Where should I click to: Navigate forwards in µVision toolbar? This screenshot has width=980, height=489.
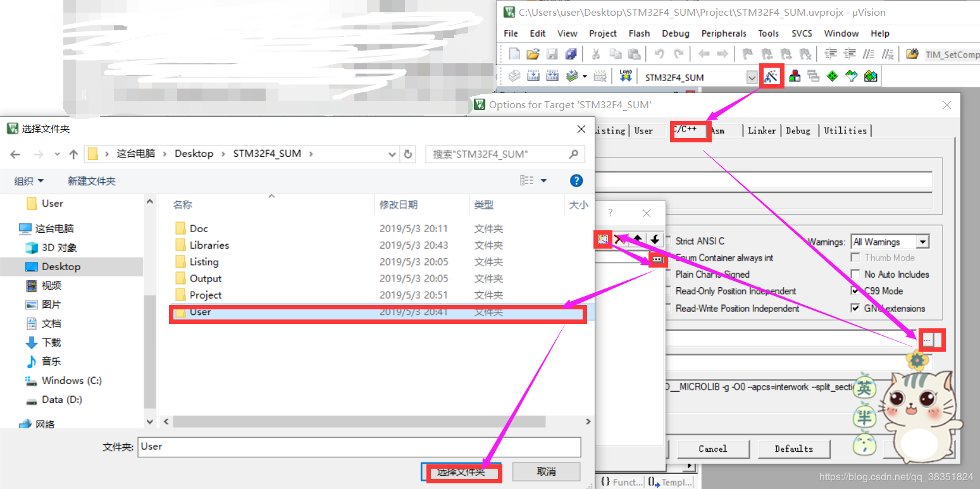coord(723,54)
